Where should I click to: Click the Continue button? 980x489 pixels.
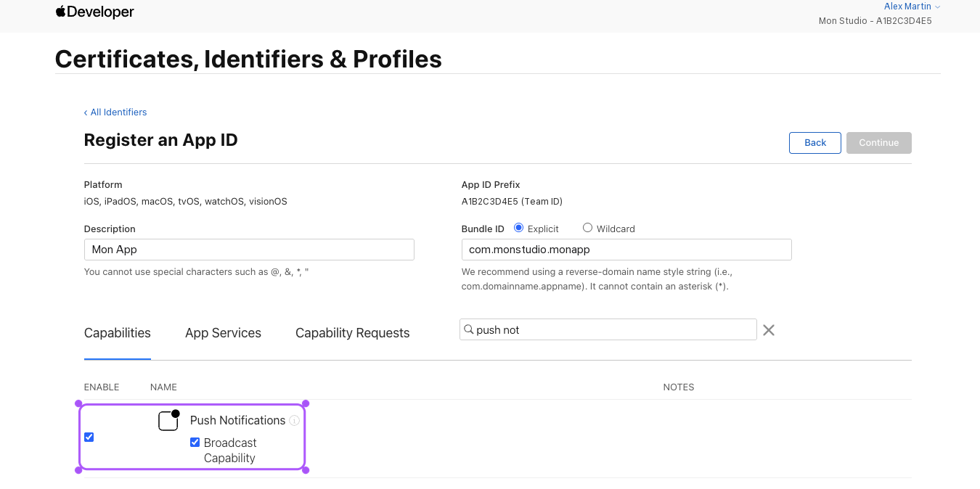(879, 143)
